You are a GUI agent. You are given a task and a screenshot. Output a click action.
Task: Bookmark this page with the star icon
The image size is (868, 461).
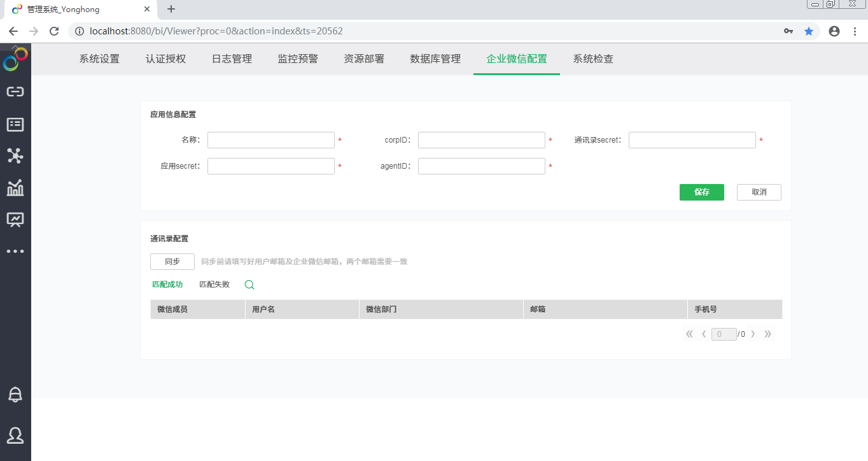pos(809,31)
